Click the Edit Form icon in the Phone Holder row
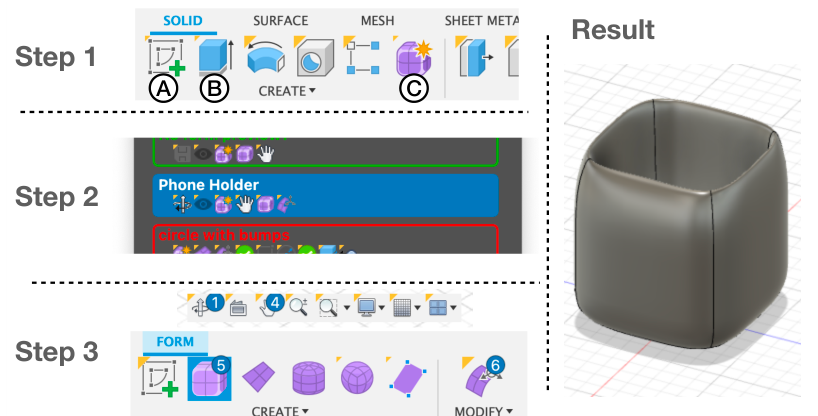818x416 pixels. [285, 204]
